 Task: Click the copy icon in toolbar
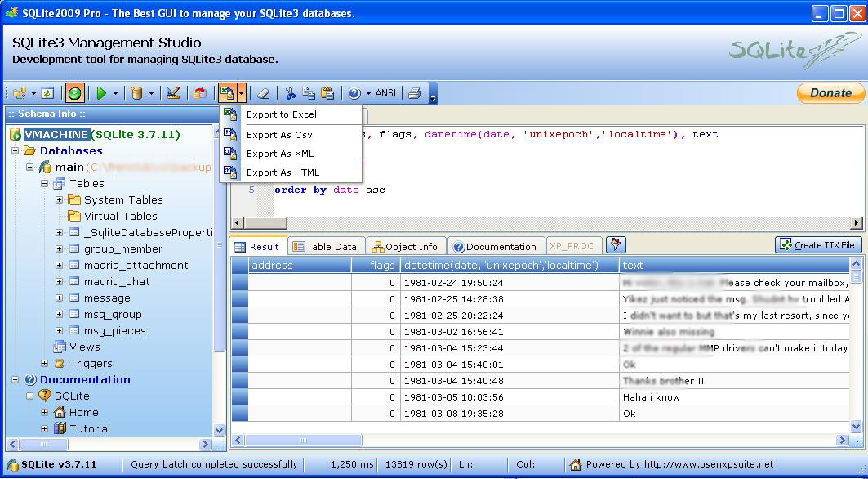pyautogui.click(x=309, y=93)
